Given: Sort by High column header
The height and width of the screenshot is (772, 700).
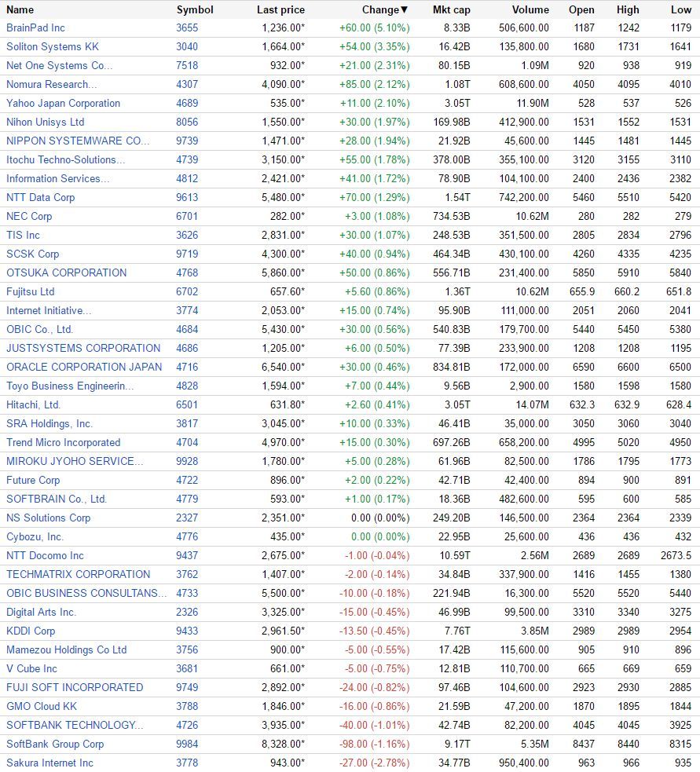Looking at the screenshot, I should pyautogui.click(x=628, y=10).
